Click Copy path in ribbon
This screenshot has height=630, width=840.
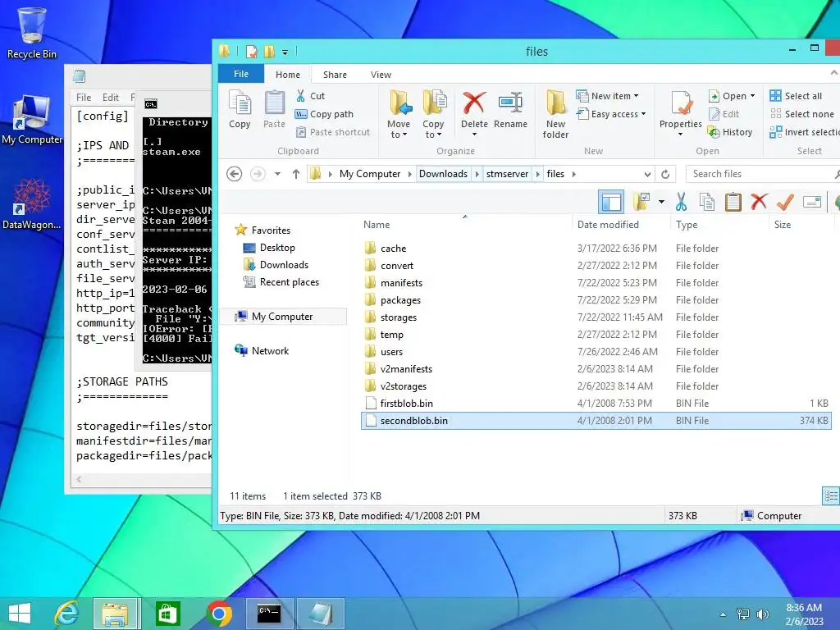324,114
